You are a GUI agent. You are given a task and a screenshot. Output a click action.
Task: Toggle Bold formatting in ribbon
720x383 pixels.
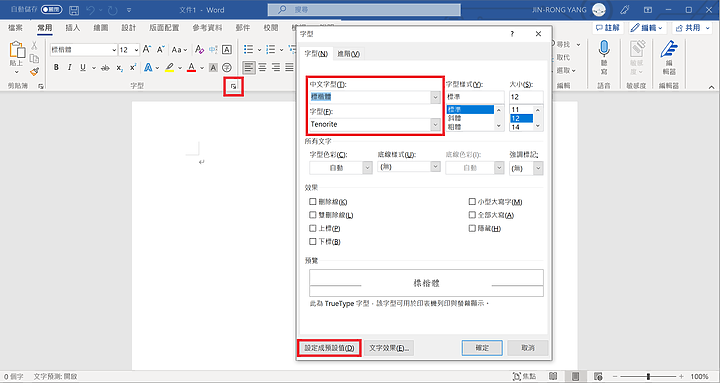[x=56, y=68]
